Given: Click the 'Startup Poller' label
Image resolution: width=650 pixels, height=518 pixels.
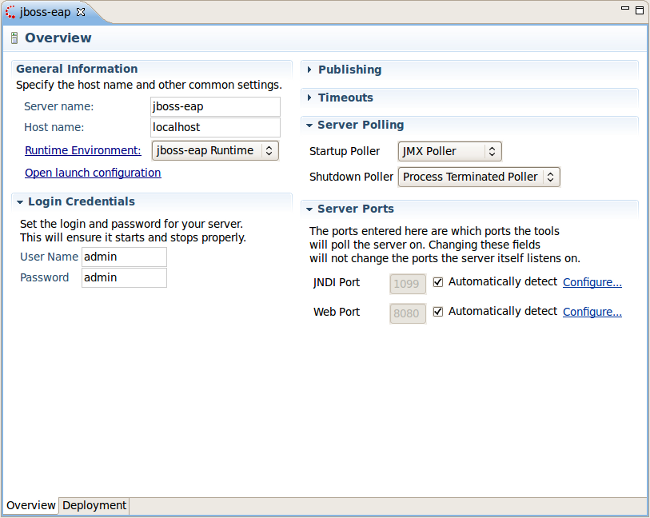Looking at the screenshot, I should [x=344, y=151].
